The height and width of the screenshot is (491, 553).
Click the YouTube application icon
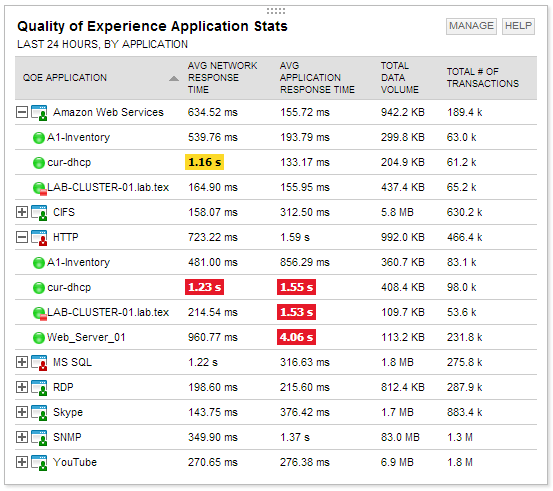(x=39, y=462)
